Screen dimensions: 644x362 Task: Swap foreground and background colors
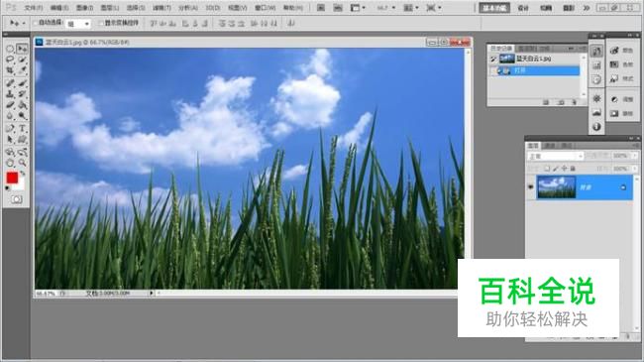23,174
